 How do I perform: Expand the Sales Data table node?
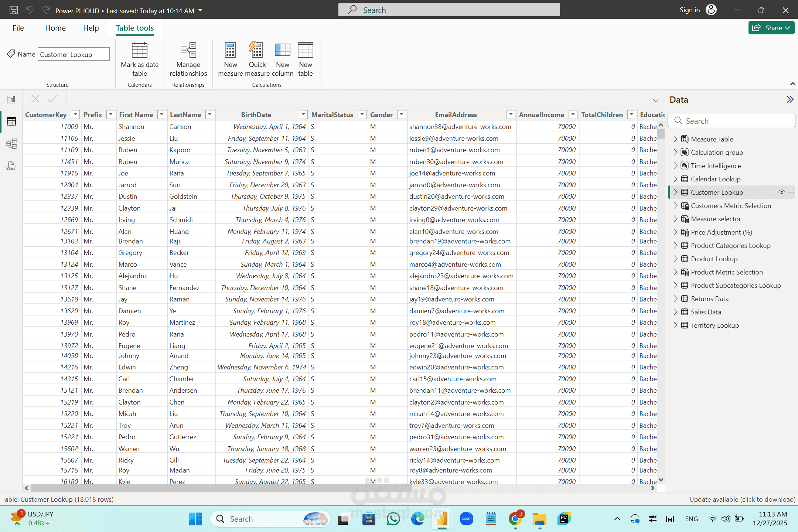pos(675,312)
